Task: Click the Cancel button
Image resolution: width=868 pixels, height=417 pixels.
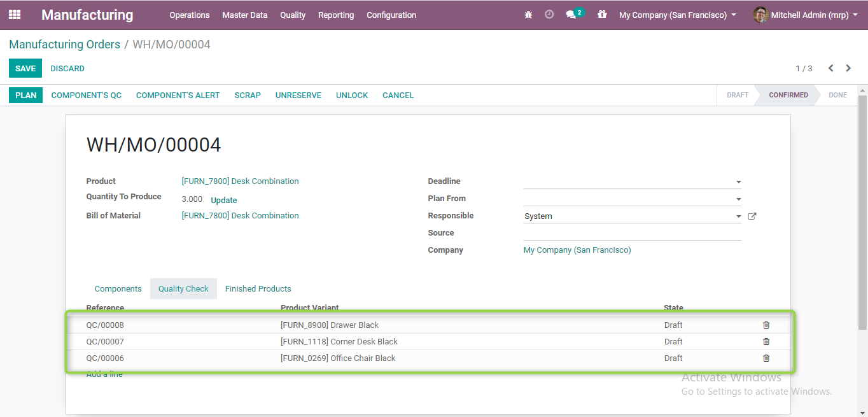Action: (x=398, y=95)
